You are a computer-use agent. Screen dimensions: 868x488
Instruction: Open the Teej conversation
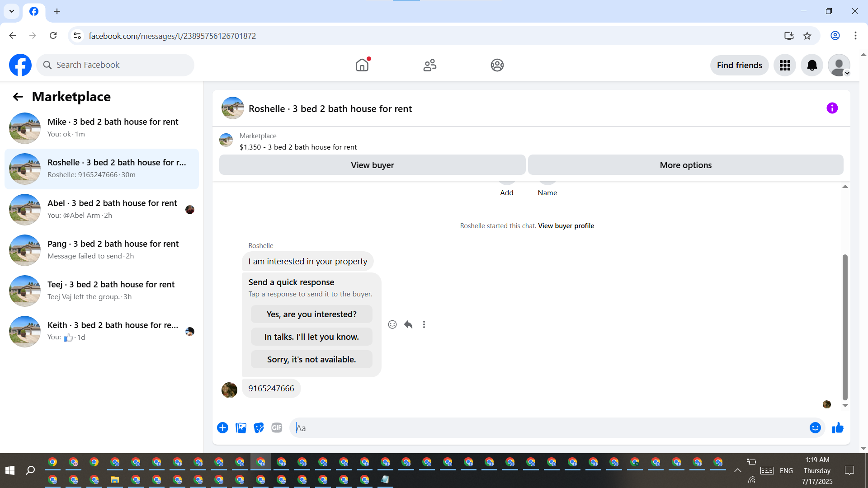[x=102, y=291]
